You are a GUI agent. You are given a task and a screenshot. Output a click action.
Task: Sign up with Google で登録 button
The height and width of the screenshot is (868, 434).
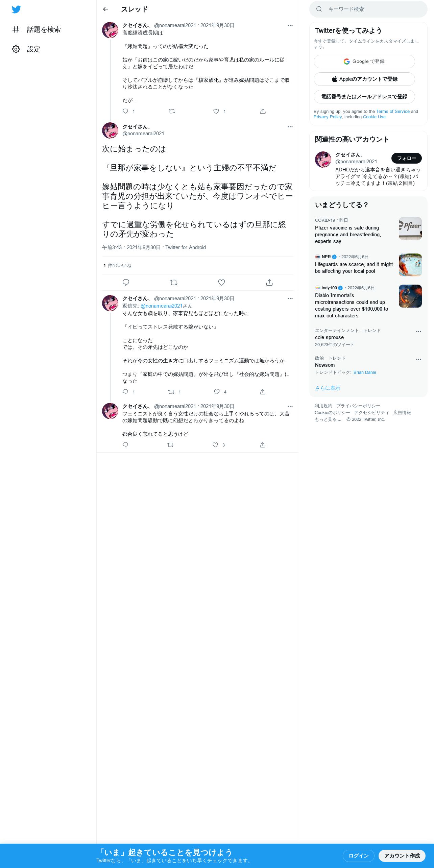[364, 62]
